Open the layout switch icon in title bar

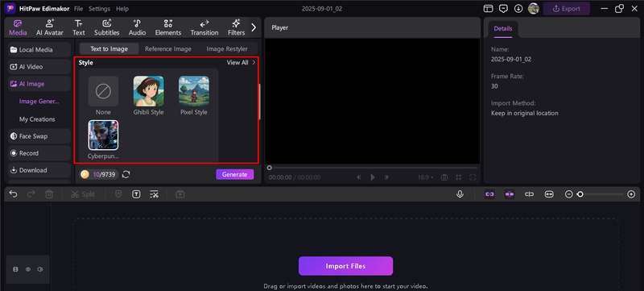[x=488, y=9]
